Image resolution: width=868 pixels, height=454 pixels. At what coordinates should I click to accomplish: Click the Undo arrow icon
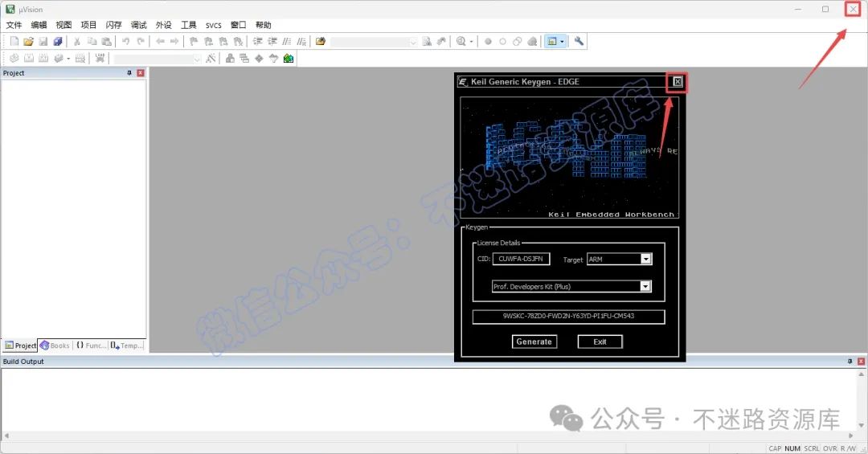coord(125,41)
